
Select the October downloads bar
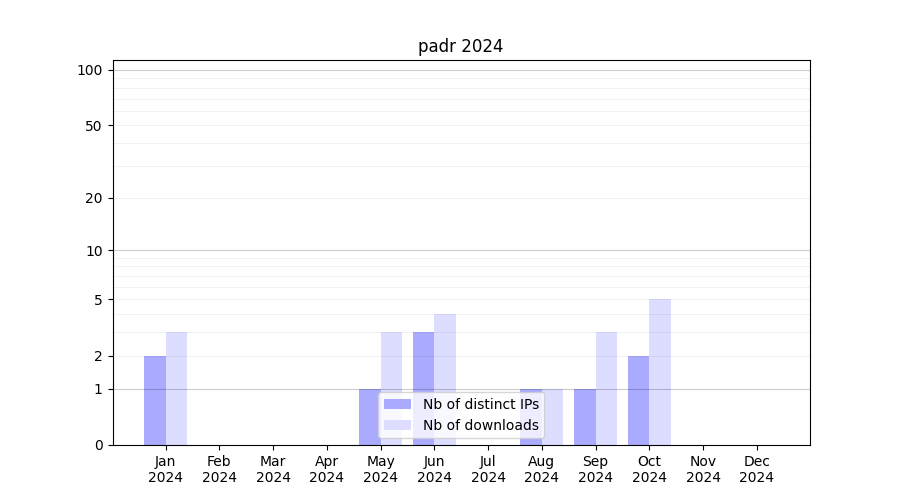[x=660, y=371]
